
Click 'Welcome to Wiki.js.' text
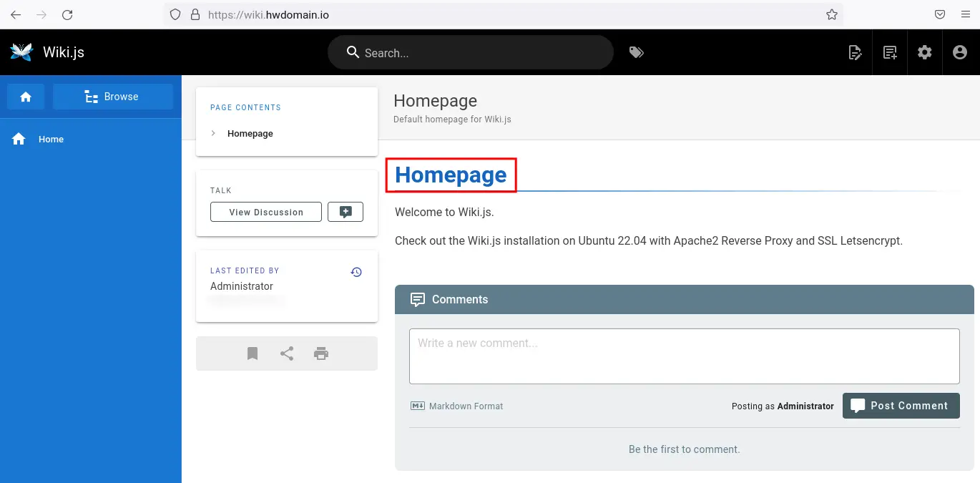pos(444,212)
